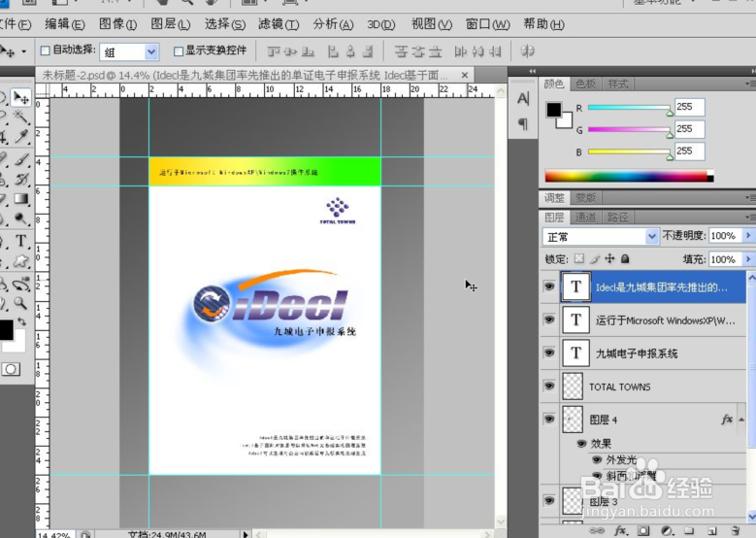Align right edges in options bar
Viewport: 756px width, 538px height.
click(368, 51)
